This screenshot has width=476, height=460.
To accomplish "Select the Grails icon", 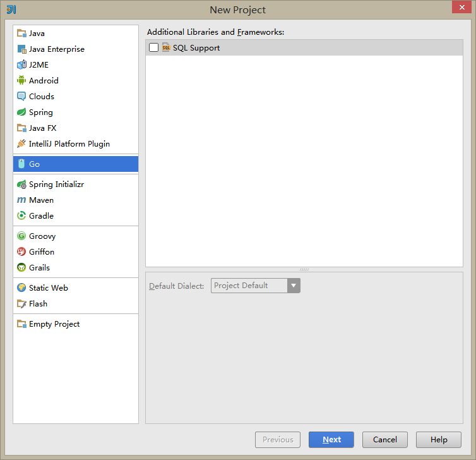I will coord(21,267).
